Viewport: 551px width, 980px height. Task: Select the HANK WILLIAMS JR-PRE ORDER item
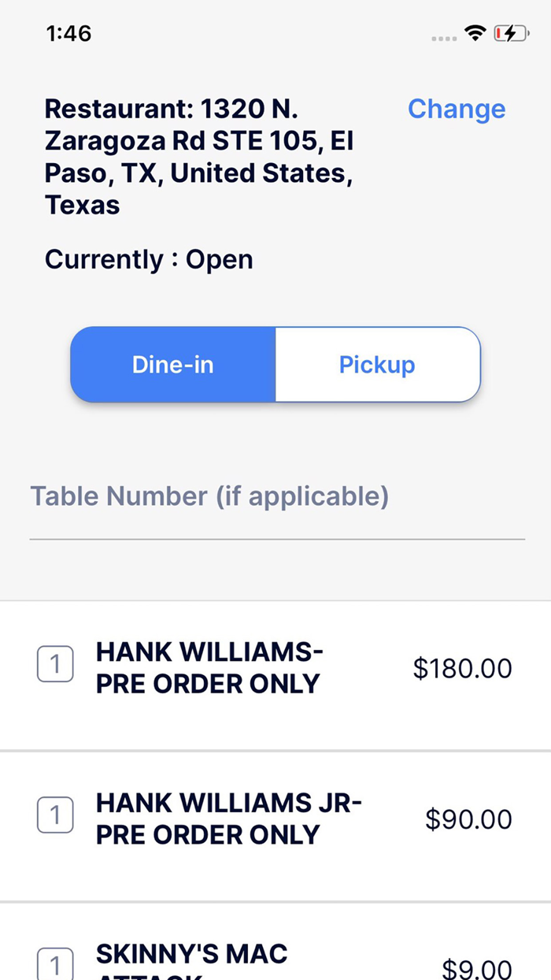(x=228, y=819)
